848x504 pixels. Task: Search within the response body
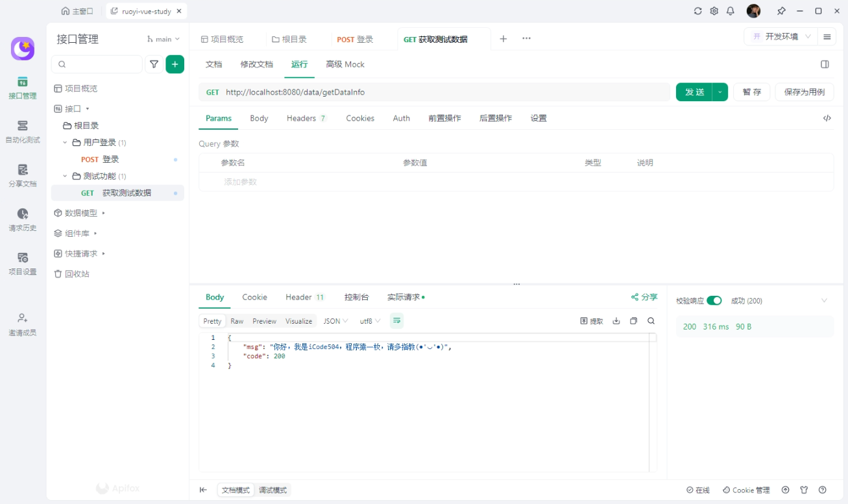(x=651, y=321)
